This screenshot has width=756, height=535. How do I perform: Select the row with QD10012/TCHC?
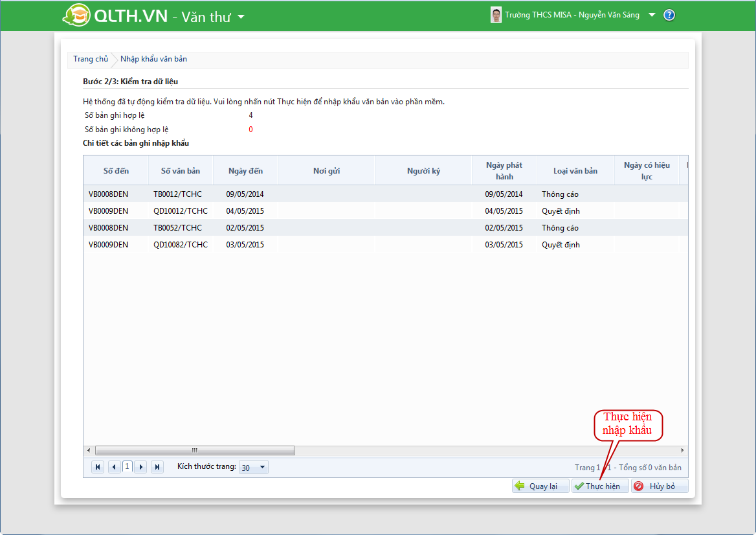[386, 211]
